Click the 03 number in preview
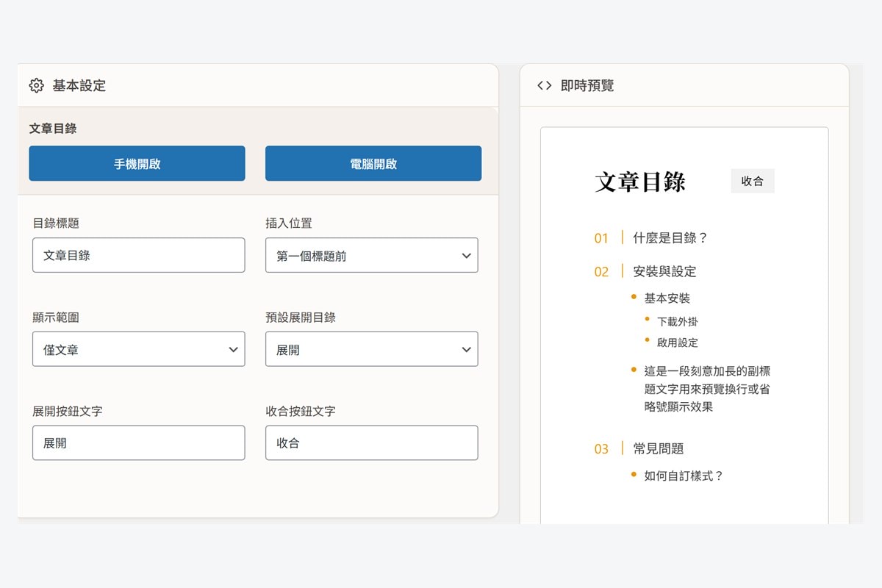Viewport: 882px width, 588px height. pos(601,449)
